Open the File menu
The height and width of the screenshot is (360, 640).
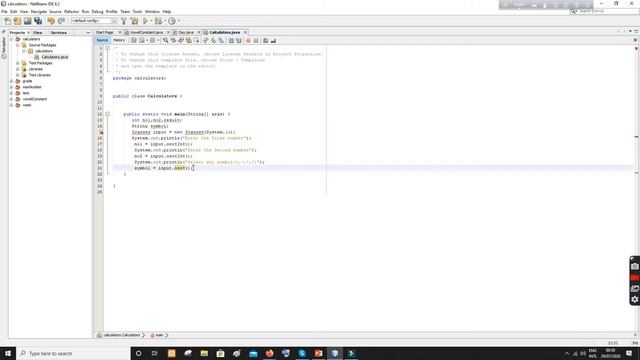click(4, 12)
